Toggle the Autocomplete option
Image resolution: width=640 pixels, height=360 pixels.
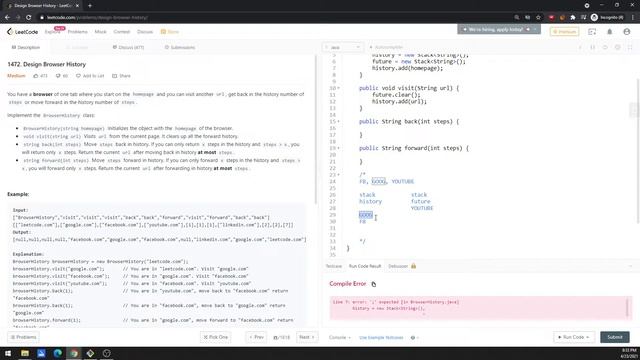point(386,47)
